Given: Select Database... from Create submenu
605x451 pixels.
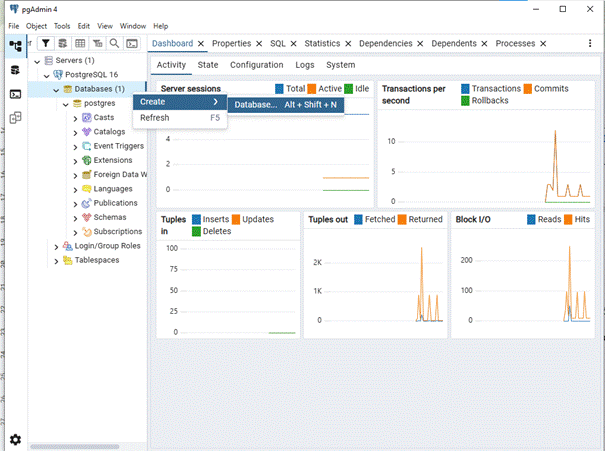Looking at the screenshot, I should (285, 103).
